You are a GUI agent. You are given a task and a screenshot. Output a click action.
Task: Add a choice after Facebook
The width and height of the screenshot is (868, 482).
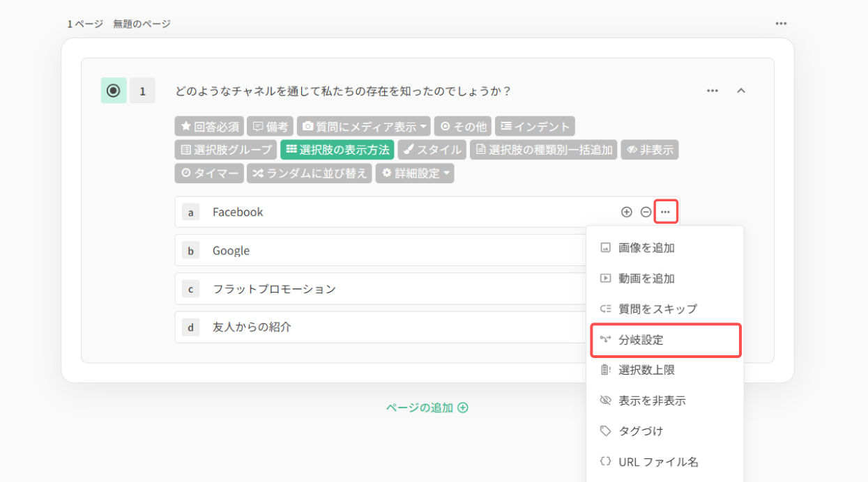(626, 212)
